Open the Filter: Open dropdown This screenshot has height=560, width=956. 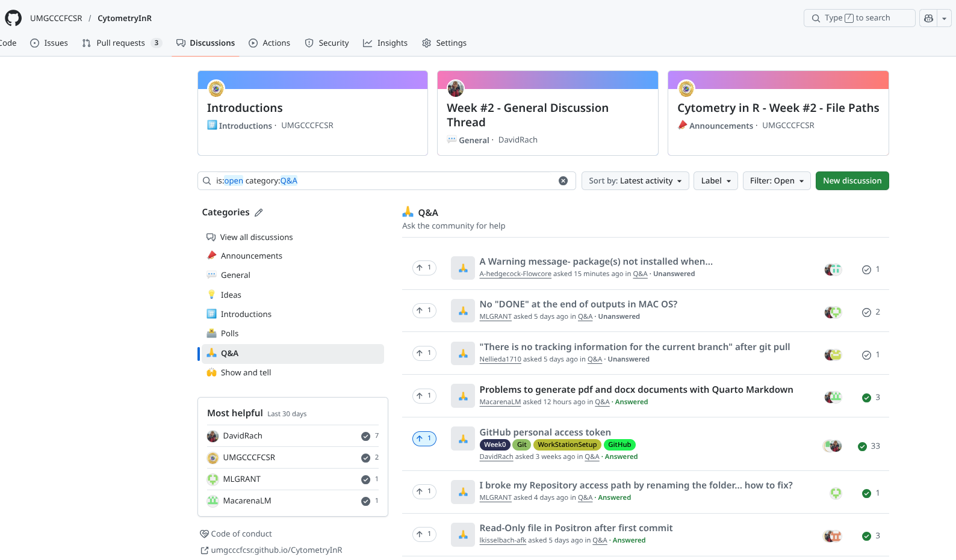(776, 181)
